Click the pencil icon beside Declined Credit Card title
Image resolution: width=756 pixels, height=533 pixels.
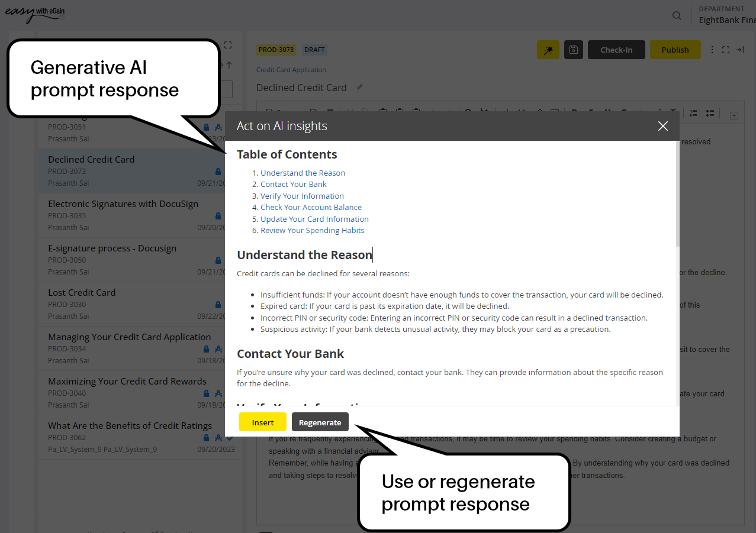pyautogui.click(x=359, y=88)
